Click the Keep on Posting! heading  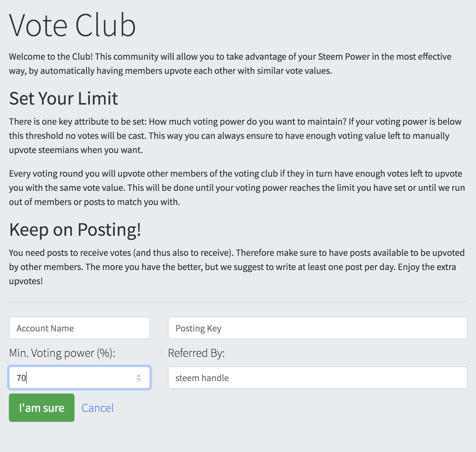coord(75,230)
